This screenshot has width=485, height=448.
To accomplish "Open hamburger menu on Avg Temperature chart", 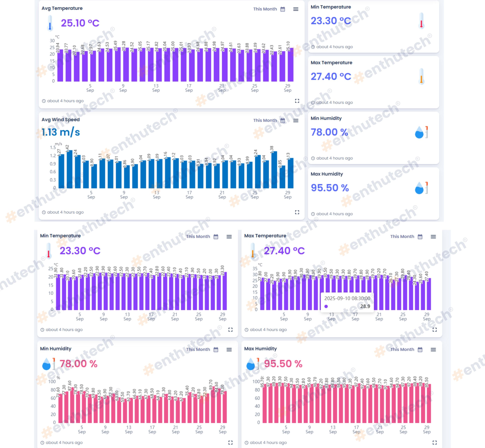I will coord(296,9).
